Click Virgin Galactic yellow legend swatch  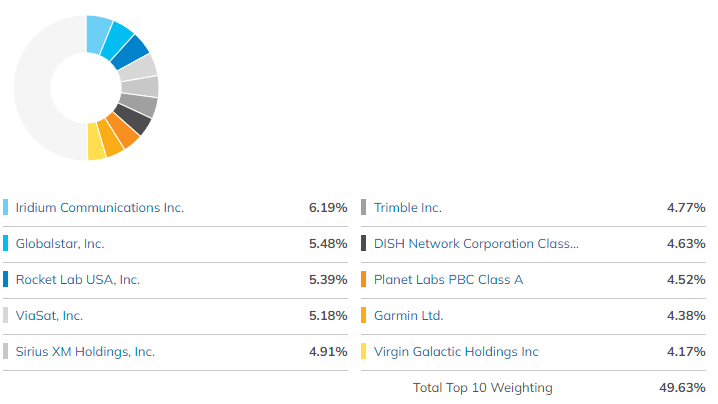tap(364, 352)
